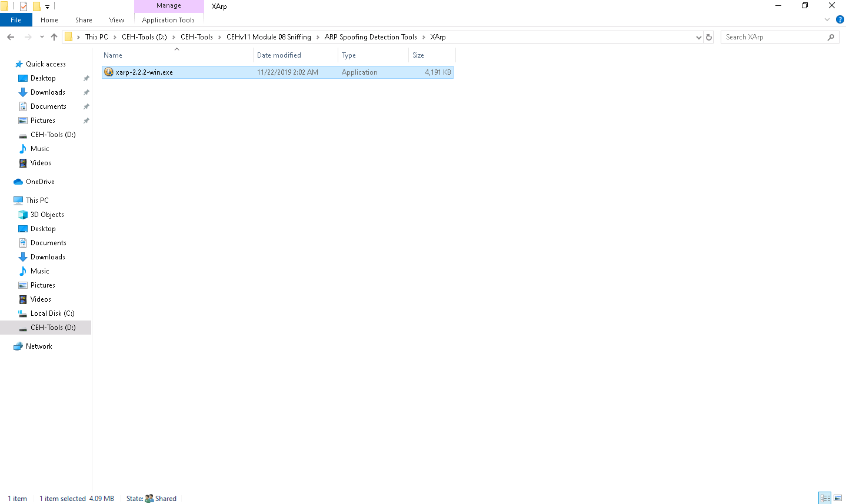846x504 pixels.
Task: Select OneDrive in the navigation pane
Action: [40, 182]
